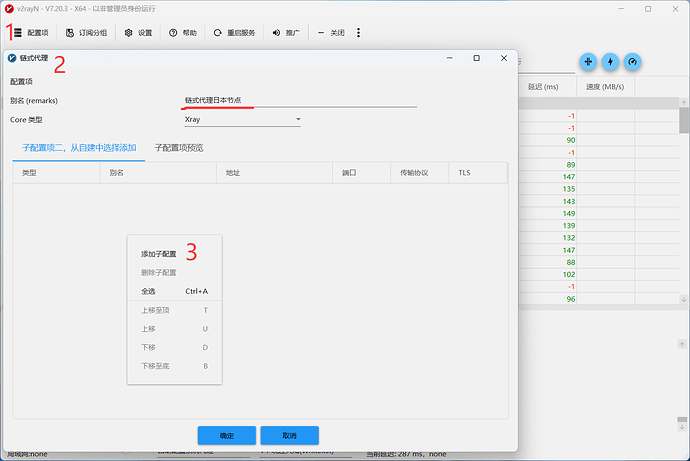This screenshot has width=690, height=461.
Task: Edit the 别名 remarks input field
Action: pyautogui.click(x=300, y=100)
